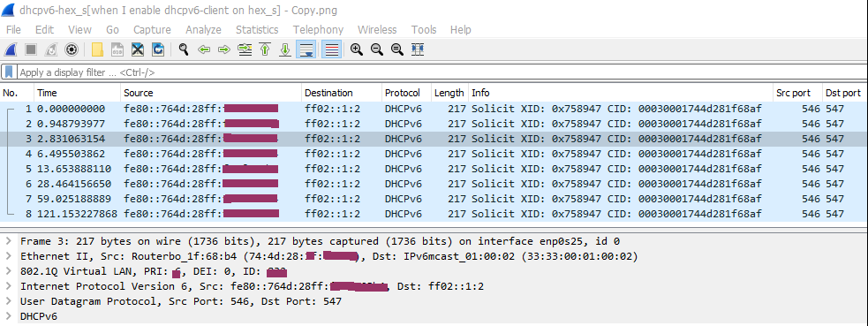Sort by the Length column header
This screenshot has width=868, height=326.
[449, 93]
